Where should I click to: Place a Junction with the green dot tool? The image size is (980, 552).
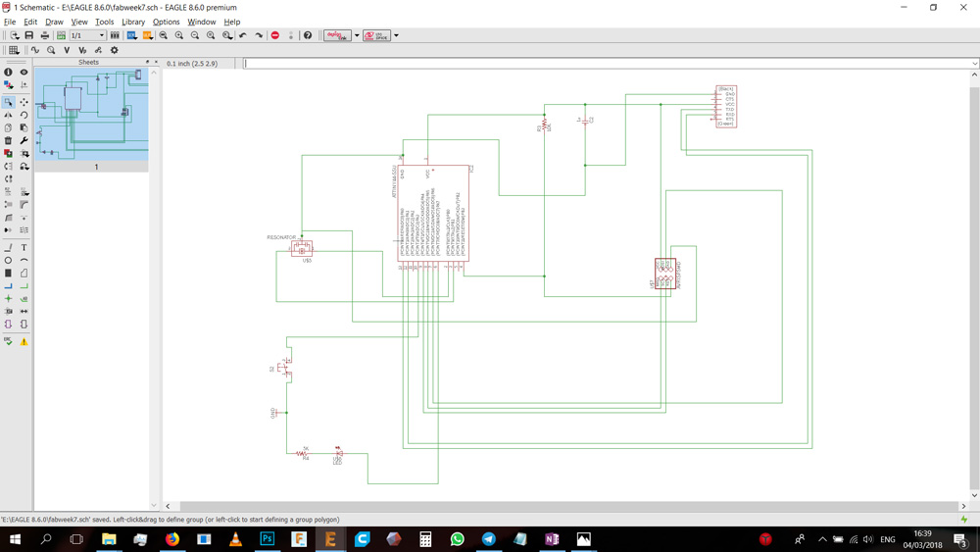coord(8,299)
